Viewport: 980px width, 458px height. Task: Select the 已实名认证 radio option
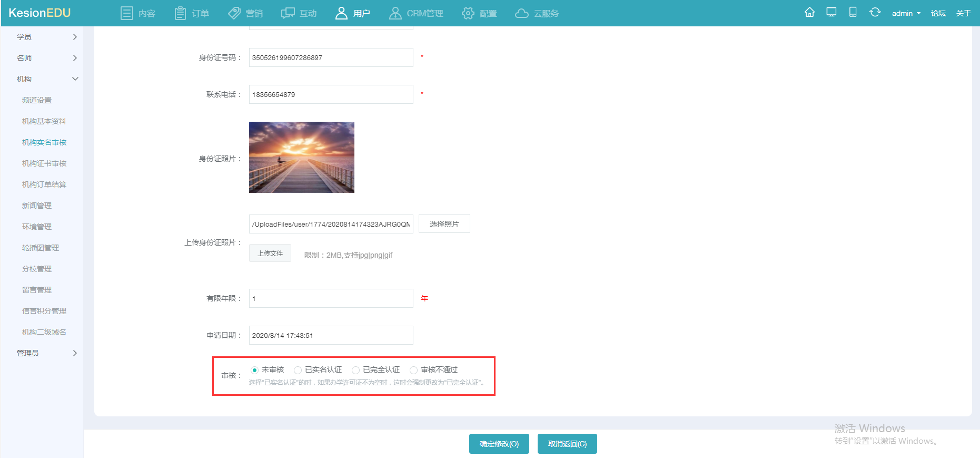tap(298, 370)
